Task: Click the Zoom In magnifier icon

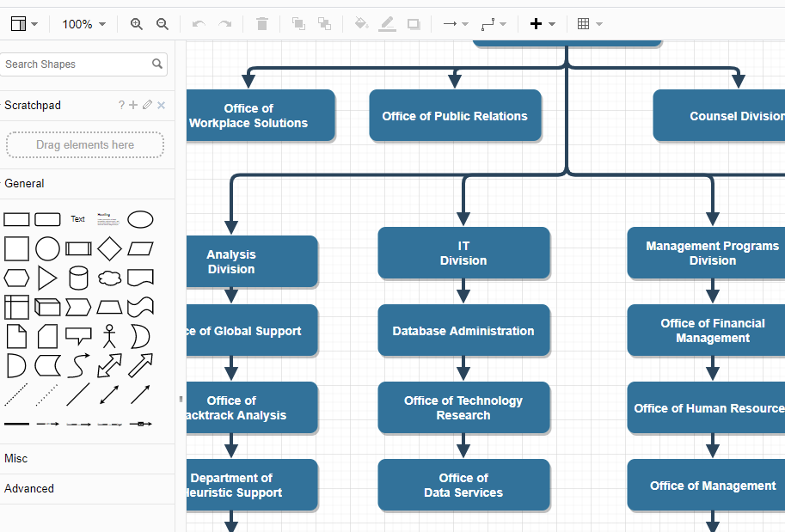Action: point(137,24)
